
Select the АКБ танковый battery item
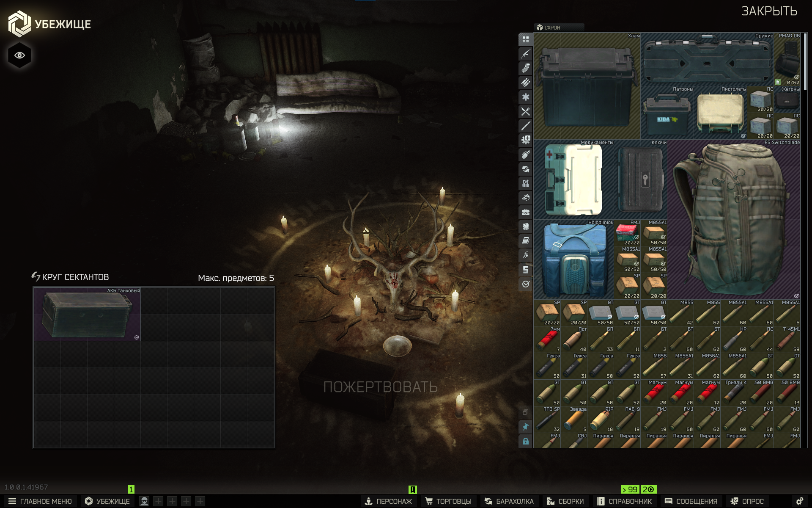coord(87,314)
